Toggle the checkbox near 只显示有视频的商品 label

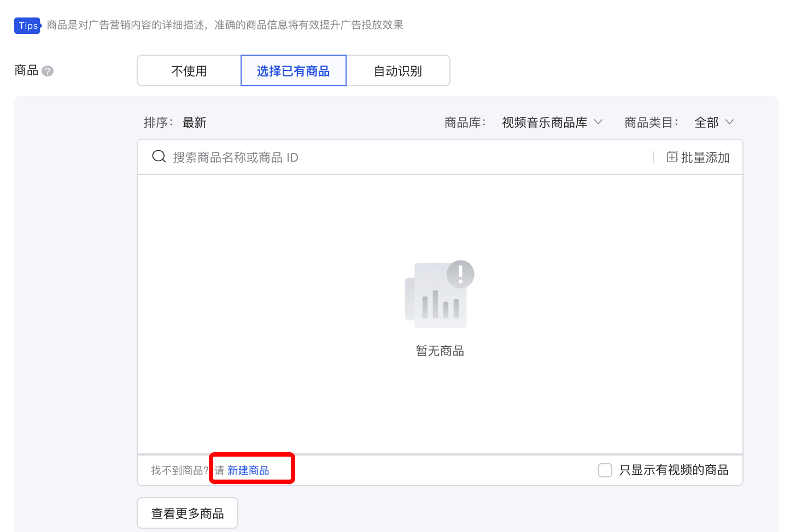(x=605, y=470)
